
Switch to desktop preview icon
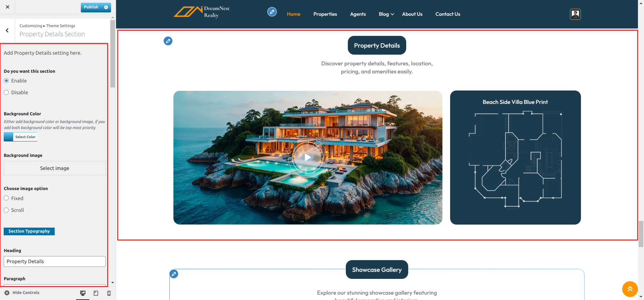(83, 293)
